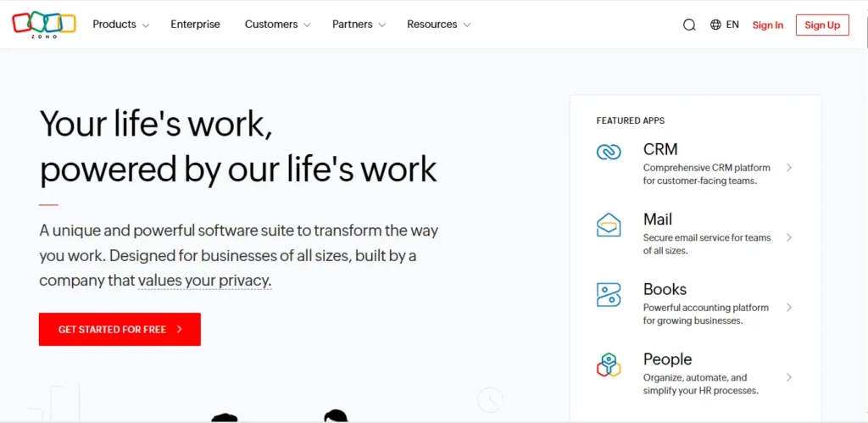Go to the Enterprise page
Image resolution: width=868 pixels, height=423 pixels.
pos(195,25)
